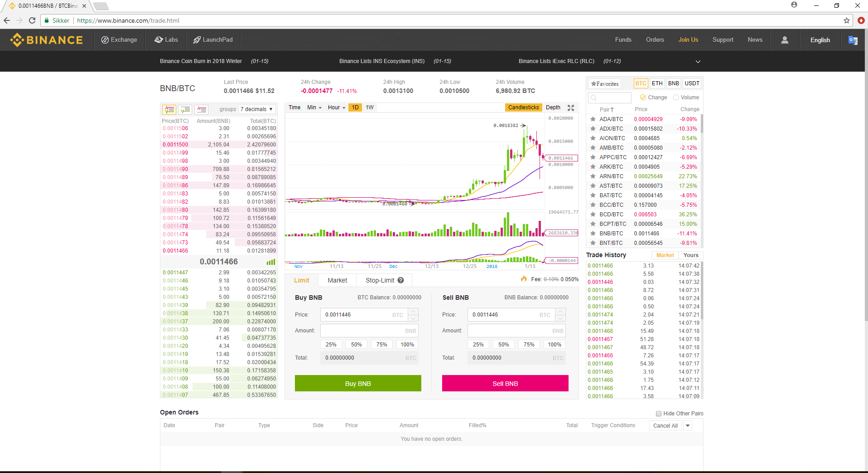Star ADX/BTC as favorite

click(593, 129)
